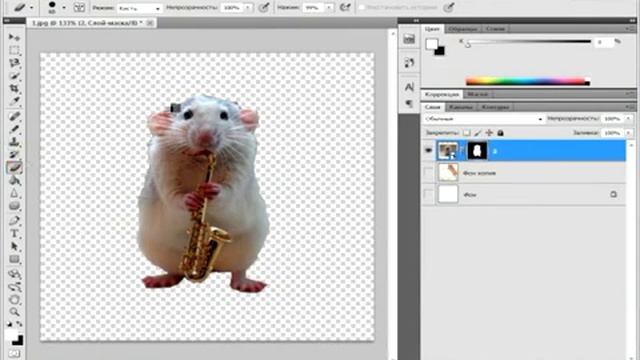This screenshot has height=360, width=640.
Task: Select the Pen tool
Action: 14,221
